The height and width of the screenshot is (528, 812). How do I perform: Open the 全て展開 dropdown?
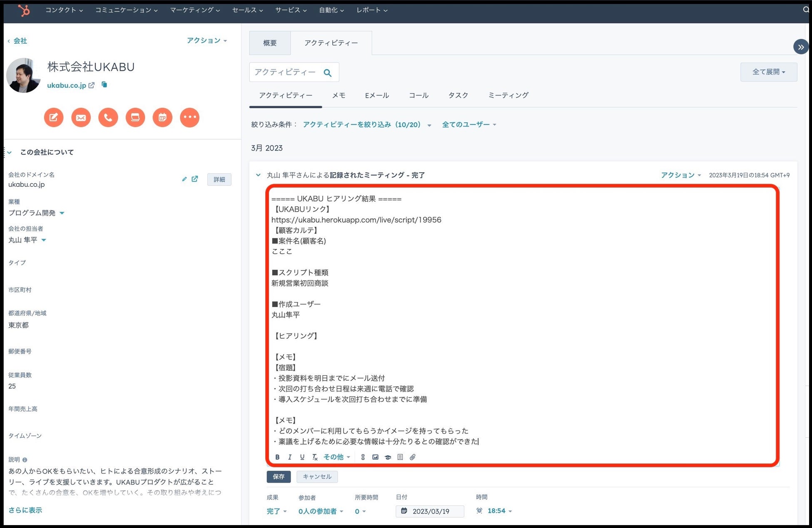tap(768, 72)
